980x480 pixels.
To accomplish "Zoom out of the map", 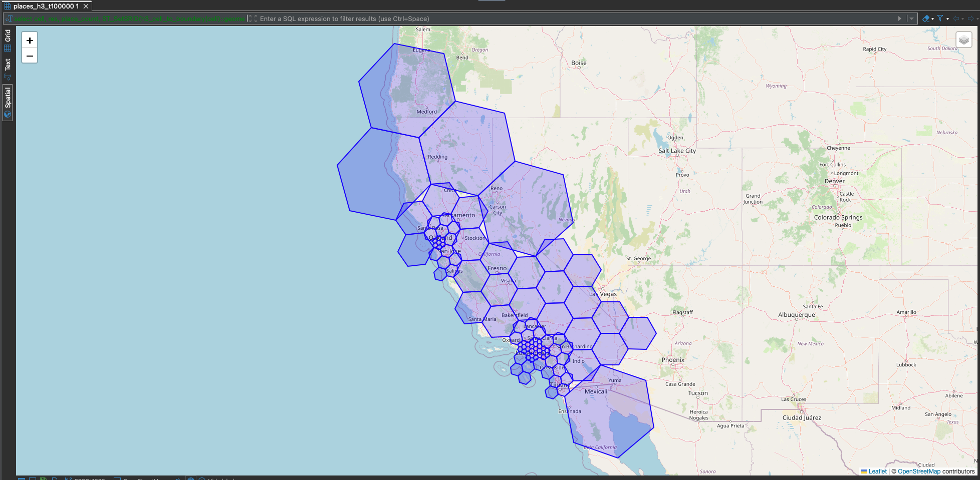I will pos(30,56).
